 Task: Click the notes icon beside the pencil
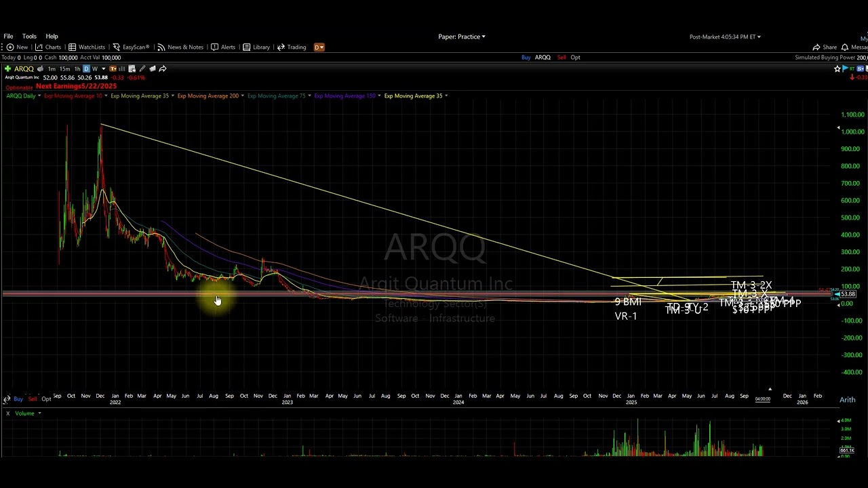(153, 68)
